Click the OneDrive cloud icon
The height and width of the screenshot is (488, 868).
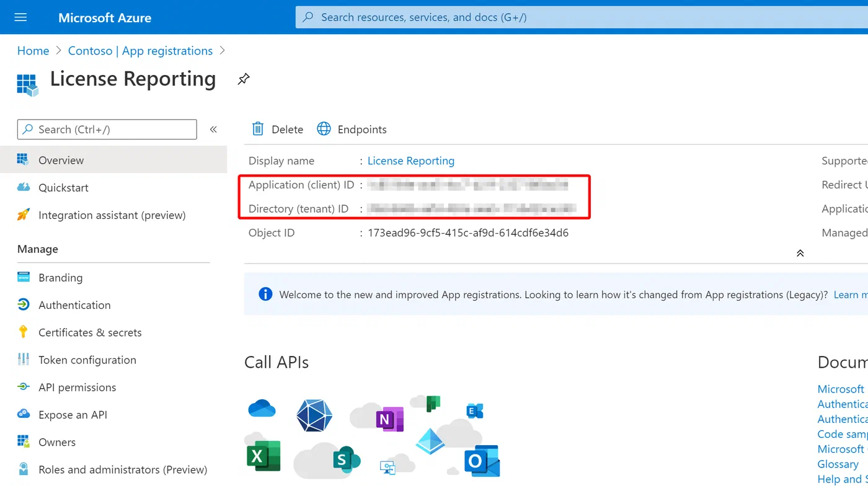pos(262,408)
